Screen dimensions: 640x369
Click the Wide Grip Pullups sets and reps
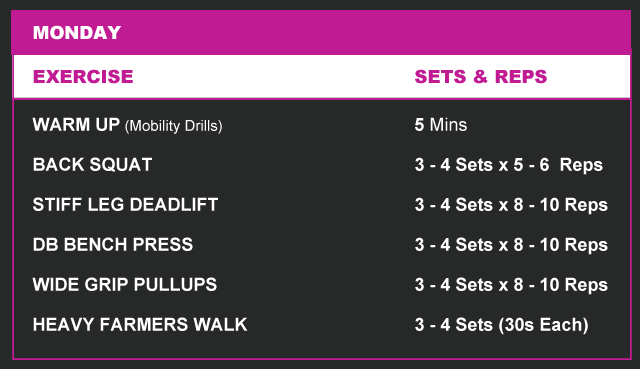click(511, 285)
